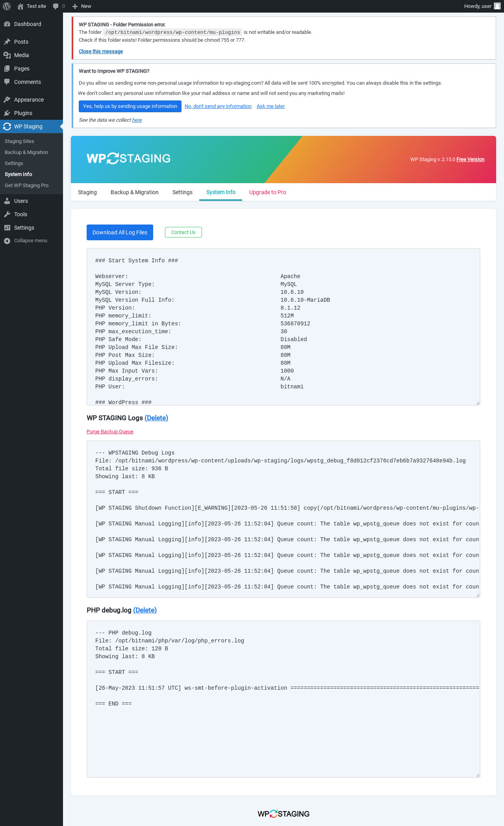This screenshot has width=504, height=826.
Task: Click the Appearance paintbrush icon
Action: pos(7,100)
